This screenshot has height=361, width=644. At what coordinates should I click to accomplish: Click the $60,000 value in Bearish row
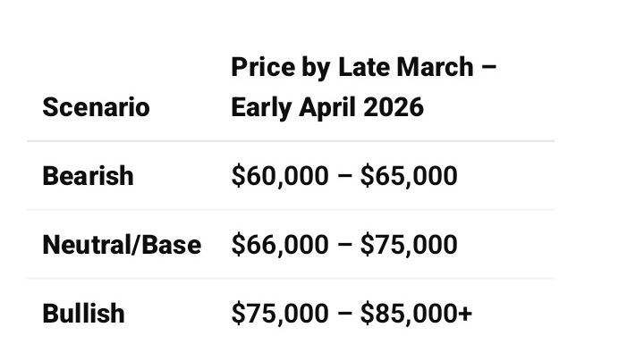click(279, 175)
